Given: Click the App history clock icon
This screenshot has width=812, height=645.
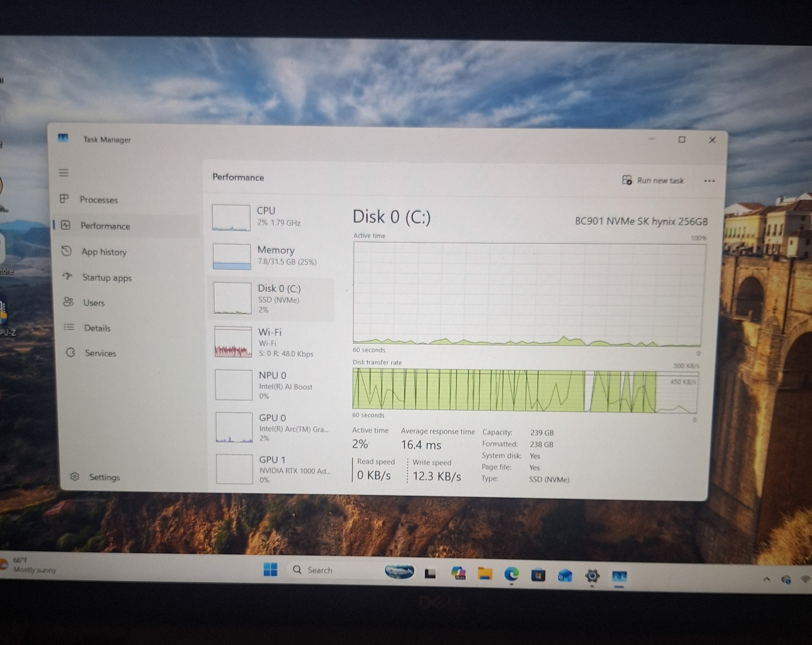Looking at the screenshot, I should pyautogui.click(x=66, y=251).
